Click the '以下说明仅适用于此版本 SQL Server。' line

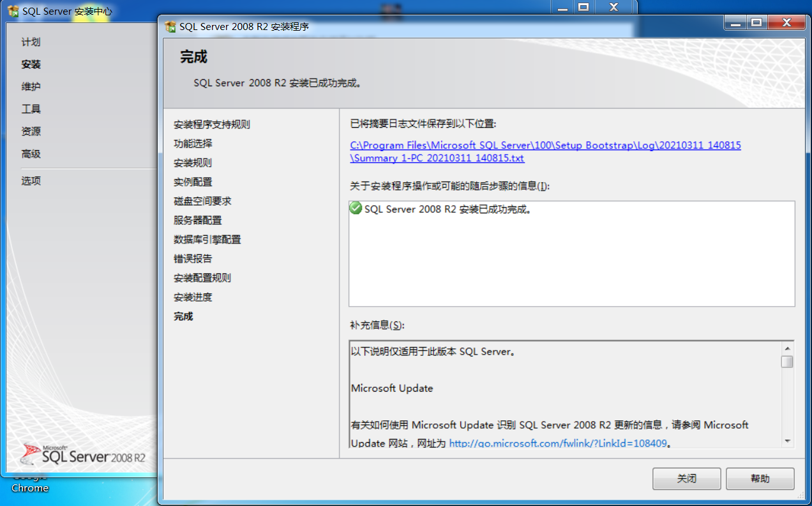coord(433,351)
